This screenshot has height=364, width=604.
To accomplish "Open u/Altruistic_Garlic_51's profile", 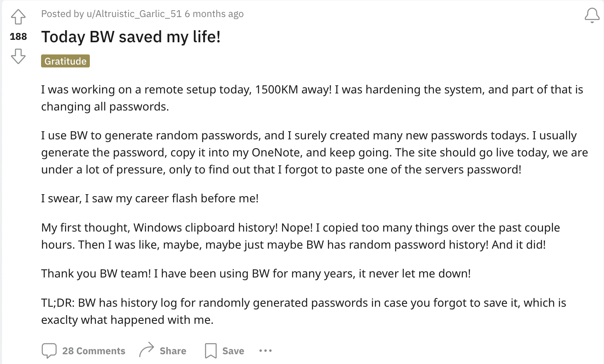I will (133, 13).
